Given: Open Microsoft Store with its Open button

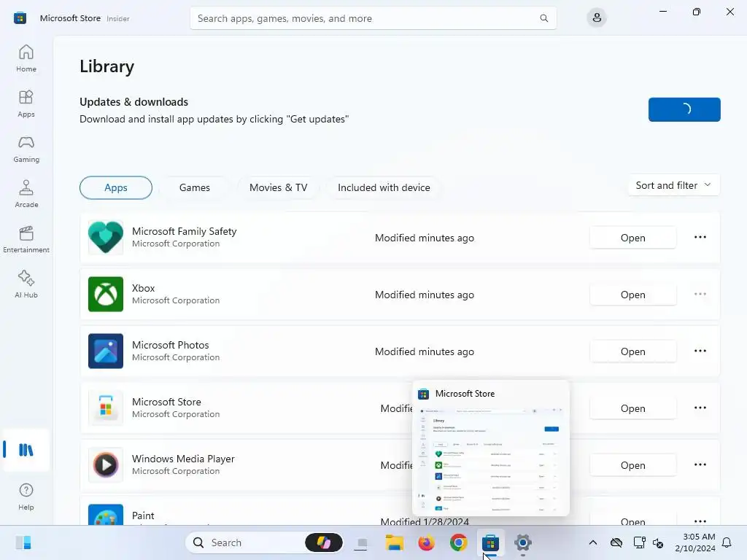Looking at the screenshot, I should pyautogui.click(x=632, y=408).
